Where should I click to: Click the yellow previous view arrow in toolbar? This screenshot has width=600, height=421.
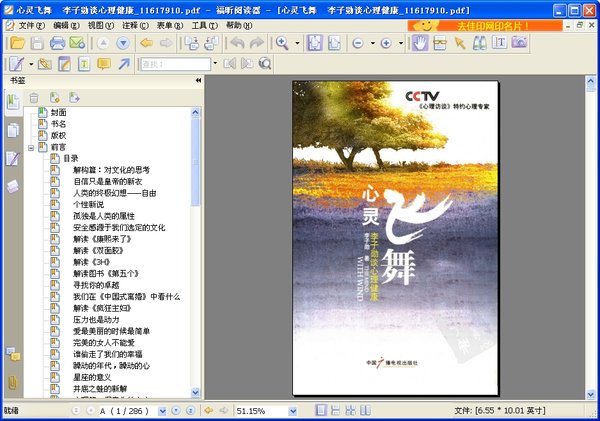[146, 43]
